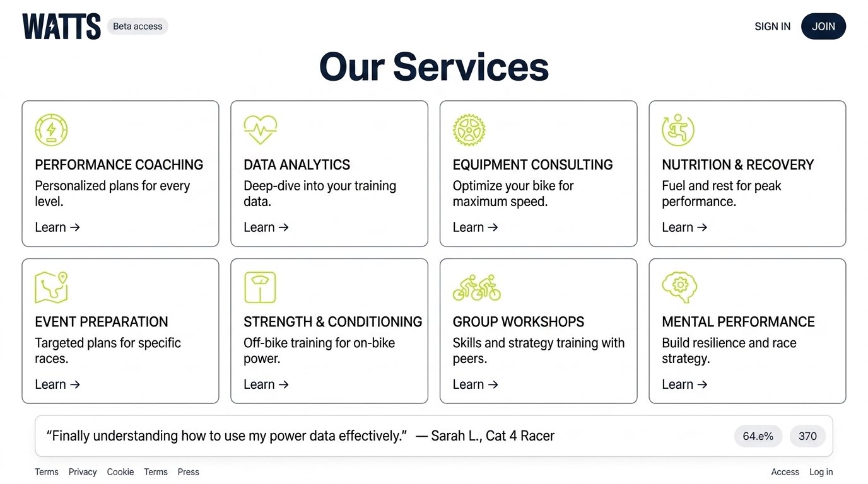This screenshot has height=484, width=868.
Task: Open the Learn link under Performance Coaching
Action: [x=57, y=228]
